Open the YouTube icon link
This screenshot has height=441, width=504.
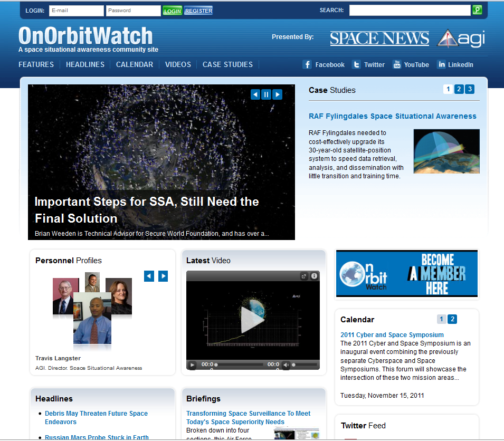pos(397,64)
